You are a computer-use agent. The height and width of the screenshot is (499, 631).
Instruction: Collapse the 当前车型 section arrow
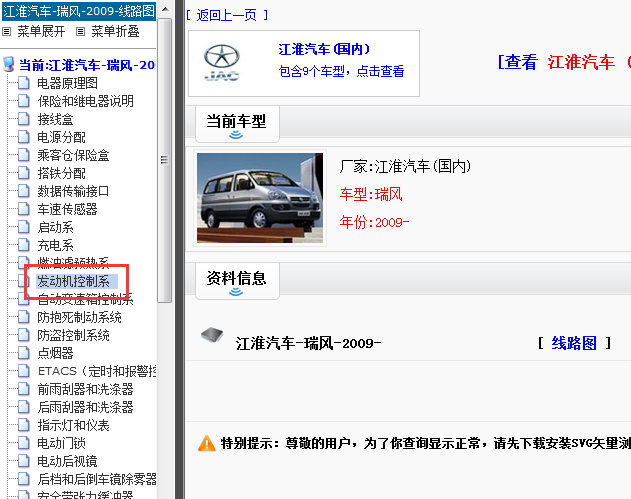(x=236, y=135)
